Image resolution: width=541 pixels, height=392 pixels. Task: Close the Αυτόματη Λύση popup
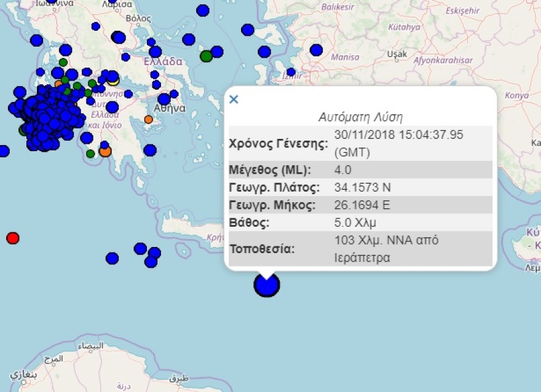coord(234,99)
